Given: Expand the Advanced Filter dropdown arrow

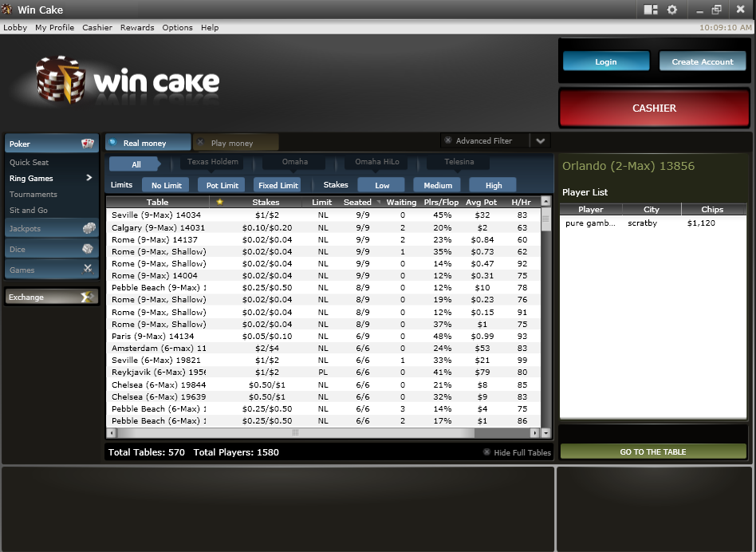Looking at the screenshot, I should [x=541, y=140].
